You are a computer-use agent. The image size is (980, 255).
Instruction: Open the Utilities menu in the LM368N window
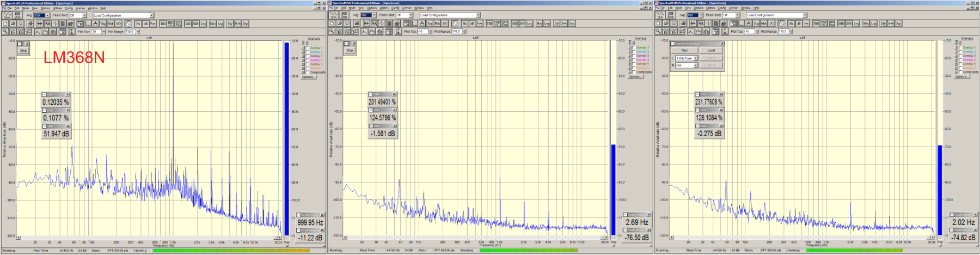57,8
